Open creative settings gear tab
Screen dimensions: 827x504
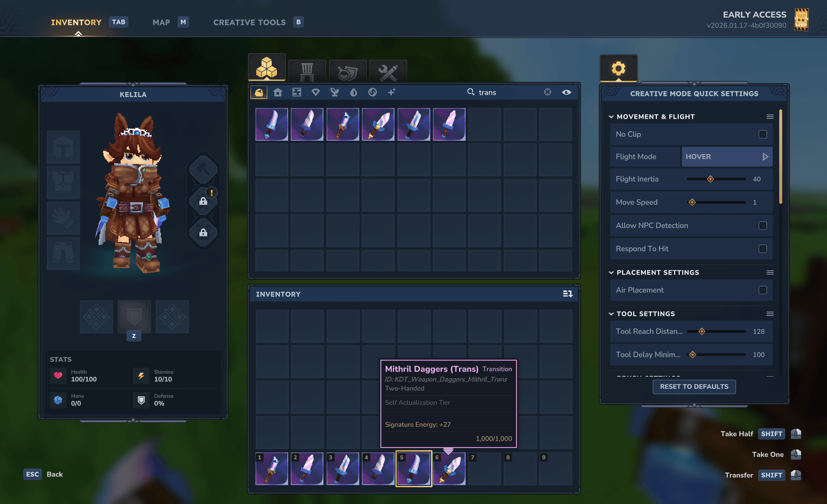pyautogui.click(x=619, y=68)
